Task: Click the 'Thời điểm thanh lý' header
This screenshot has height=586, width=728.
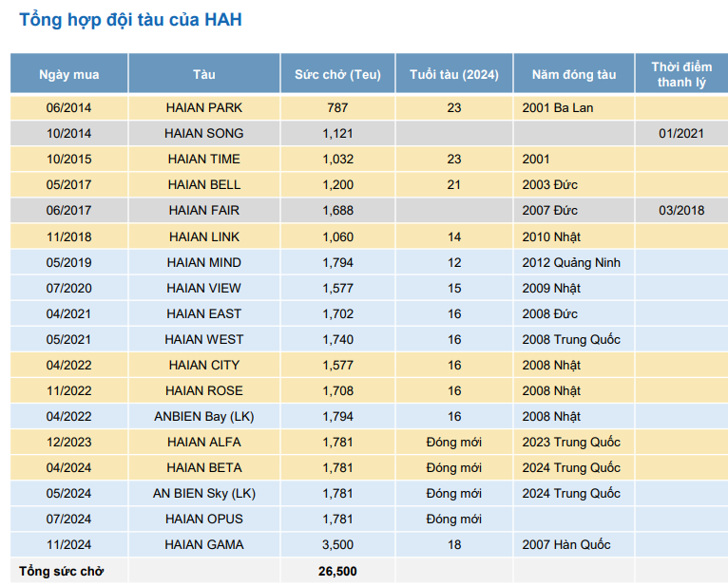Action: coord(681,74)
